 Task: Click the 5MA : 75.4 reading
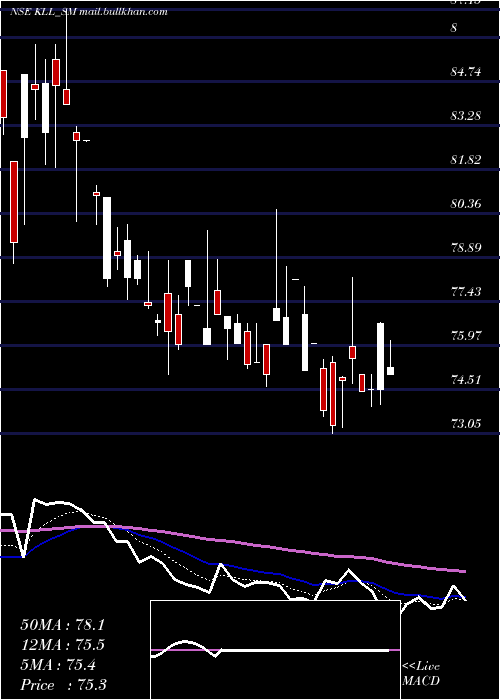58,665
